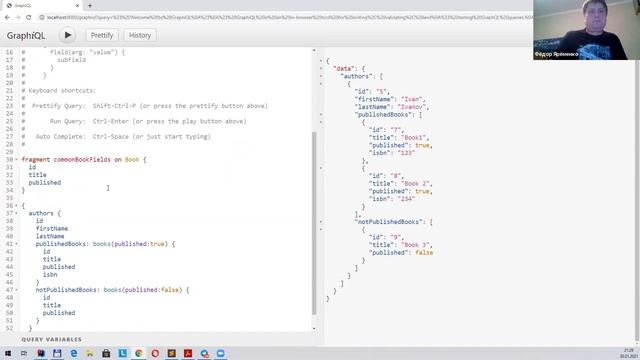
Task: Open Microsoft Edge from the taskbar
Action: [73, 353]
